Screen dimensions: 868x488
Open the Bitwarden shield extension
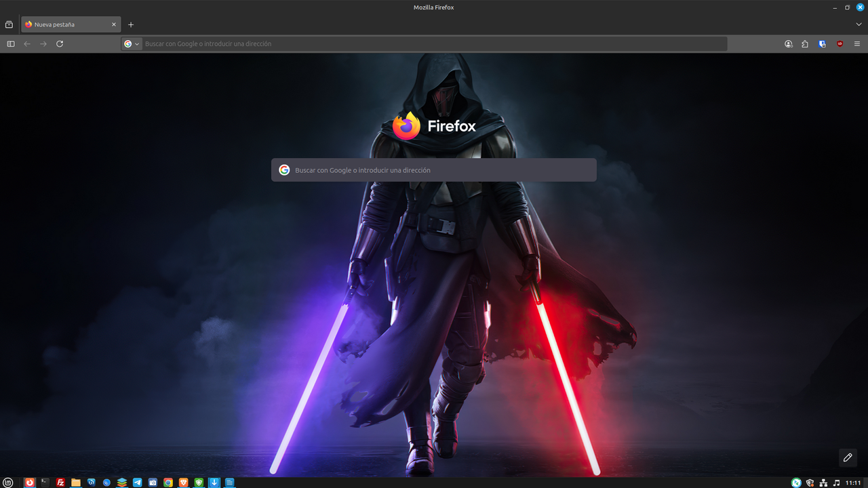pos(823,43)
